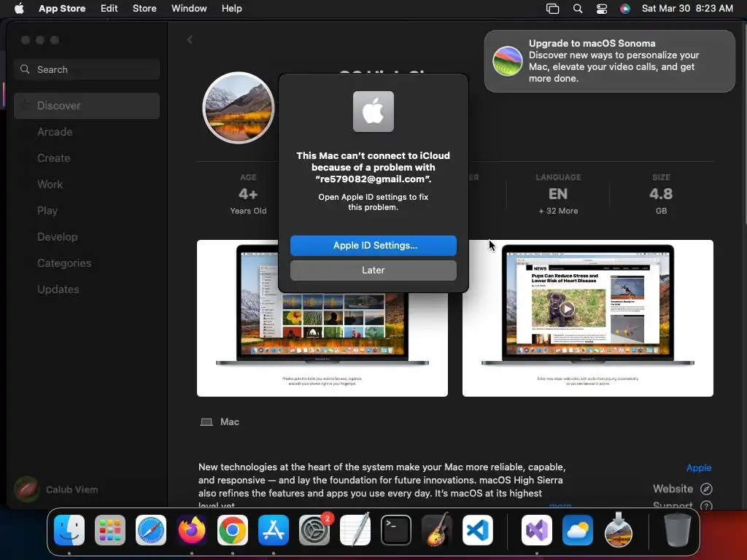Open the developer Website link
Image resolution: width=747 pixels, height=560 pixels.
[673, 489]
